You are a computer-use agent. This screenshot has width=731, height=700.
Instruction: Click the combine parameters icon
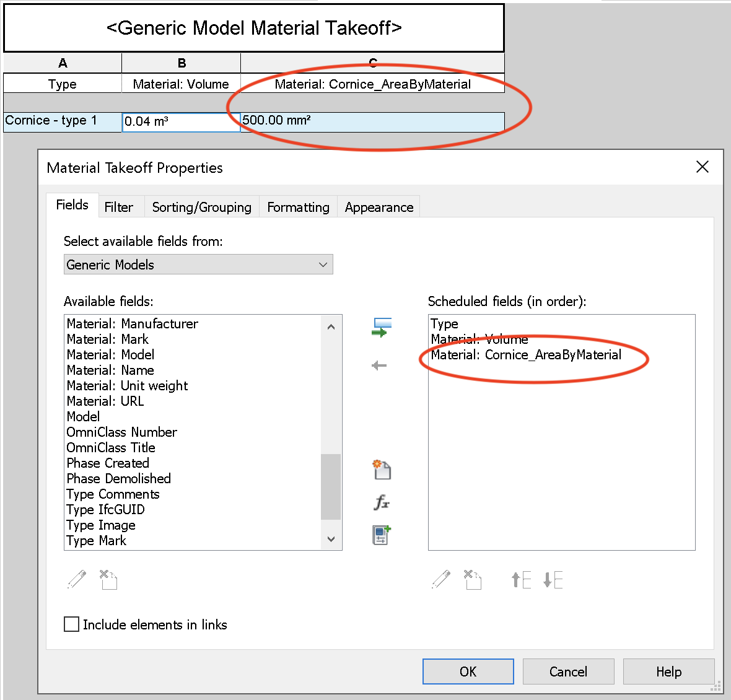pyautogui.click(x=382, y=535)
